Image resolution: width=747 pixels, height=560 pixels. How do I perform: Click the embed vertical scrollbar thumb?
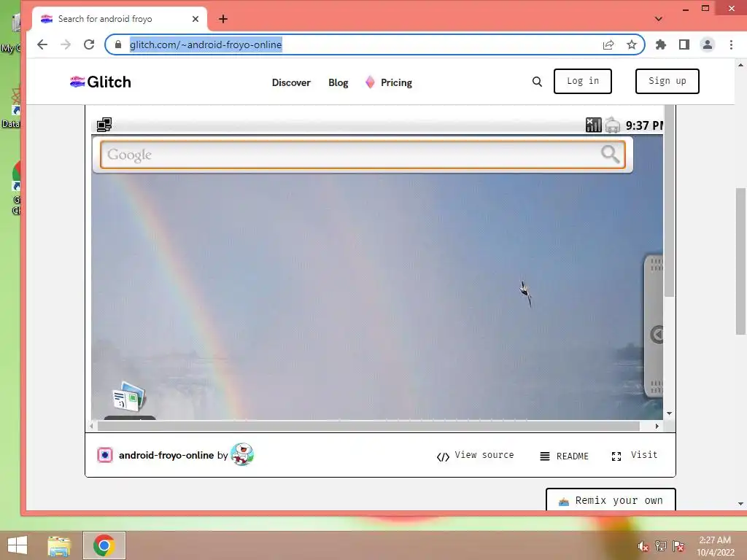669,200
